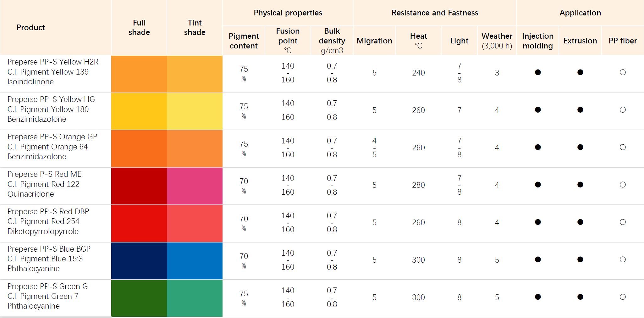Select PP fiber circle in Yellow HG row
The width and height of the screenshot is (644, 318).
pos(623,110)
